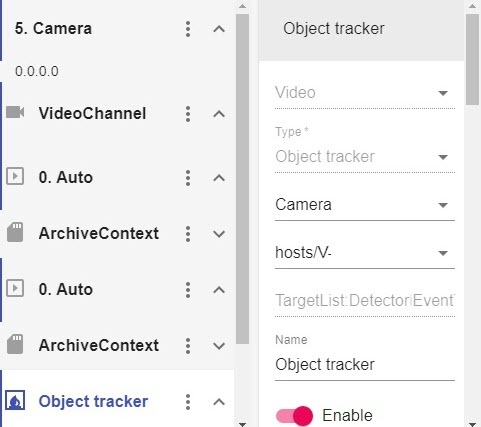This screenshot has height=427, width=481.
Task: Click the tree panel scrollbar down arrow
Action: click(243, 424)
